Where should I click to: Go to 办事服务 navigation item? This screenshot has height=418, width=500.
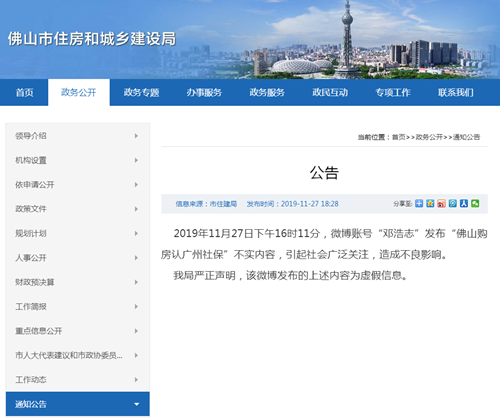point(204,92)
